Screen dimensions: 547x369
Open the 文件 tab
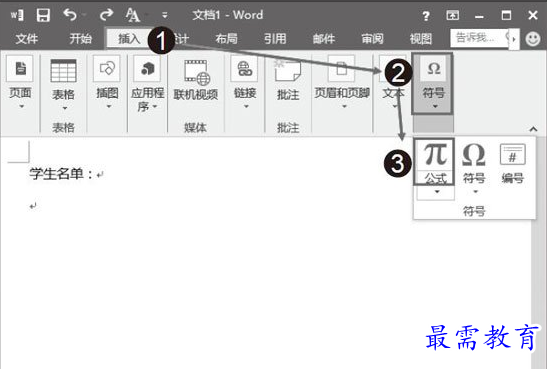(27, 38)
